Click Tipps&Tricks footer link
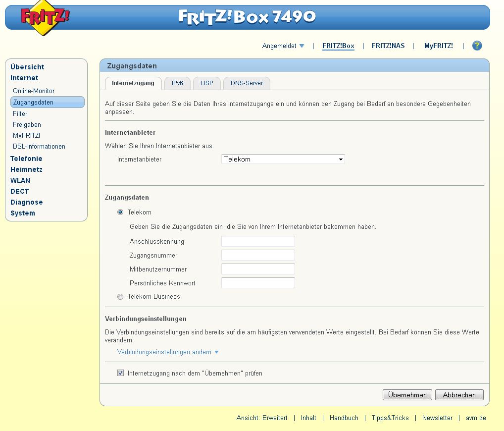This screenshot has width=504, height=431. [x=390, y=418]
